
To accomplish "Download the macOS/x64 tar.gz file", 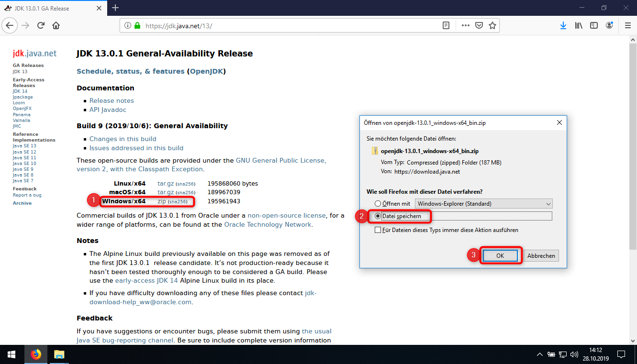I will point(166,192).
